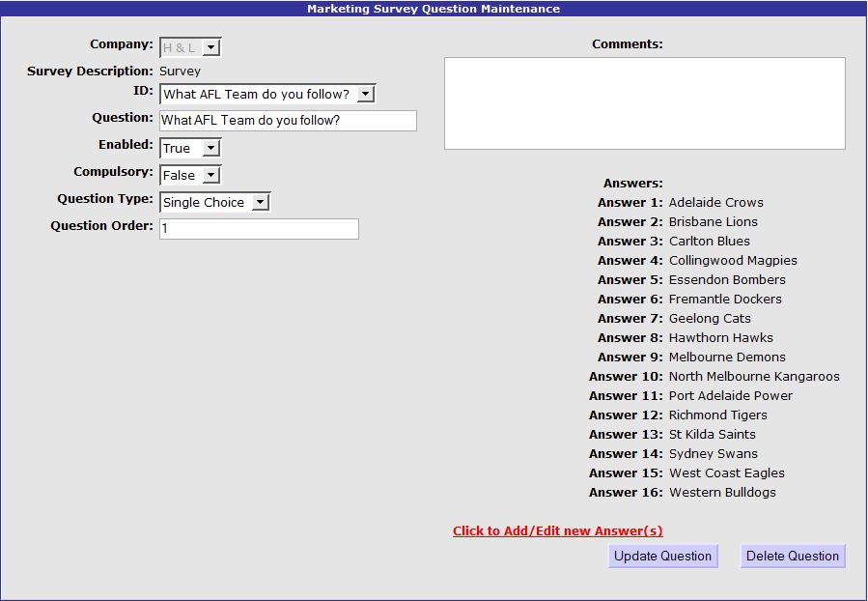This screenshot has height=601, width=868.
Task: Click the Survey description value text
Action: coord(180,71)
